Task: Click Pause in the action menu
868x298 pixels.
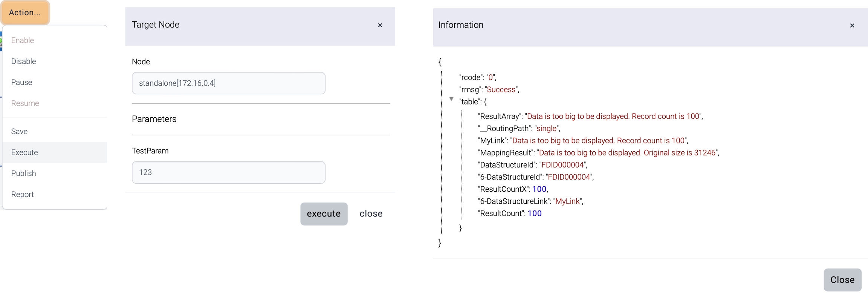Action: [x=21, y=82]
